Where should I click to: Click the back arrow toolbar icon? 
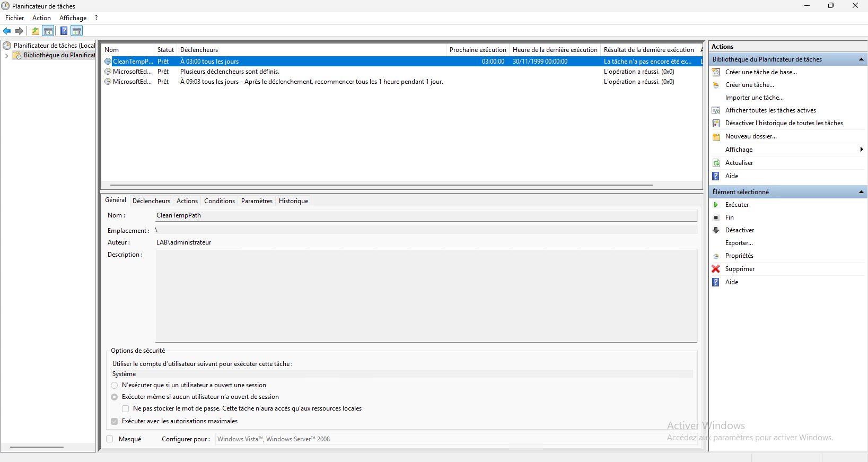coord(7,31)
